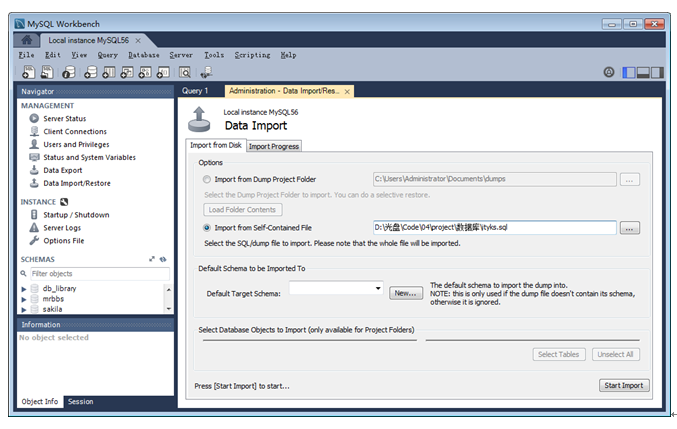Expand the db_library schema tree node
Image resolution: width=677 pixels, height=429 pixels.
pos(24,289)
